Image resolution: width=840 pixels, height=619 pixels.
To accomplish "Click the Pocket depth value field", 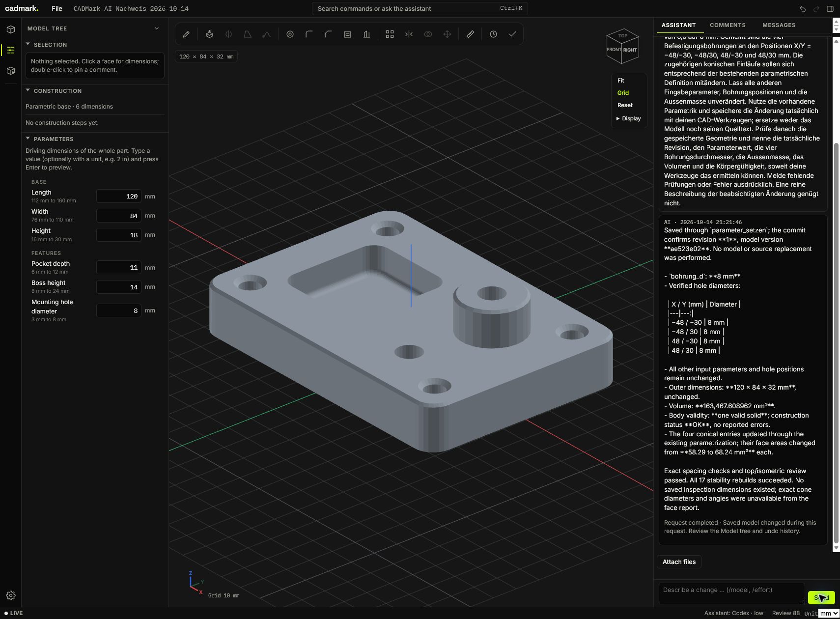I will (x=119, y=268).
